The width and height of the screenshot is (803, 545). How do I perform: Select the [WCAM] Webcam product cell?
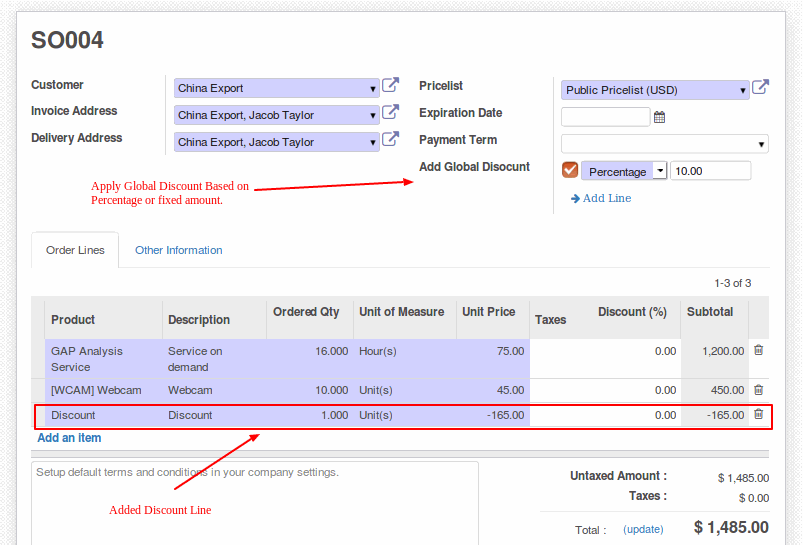click(103, 390)
